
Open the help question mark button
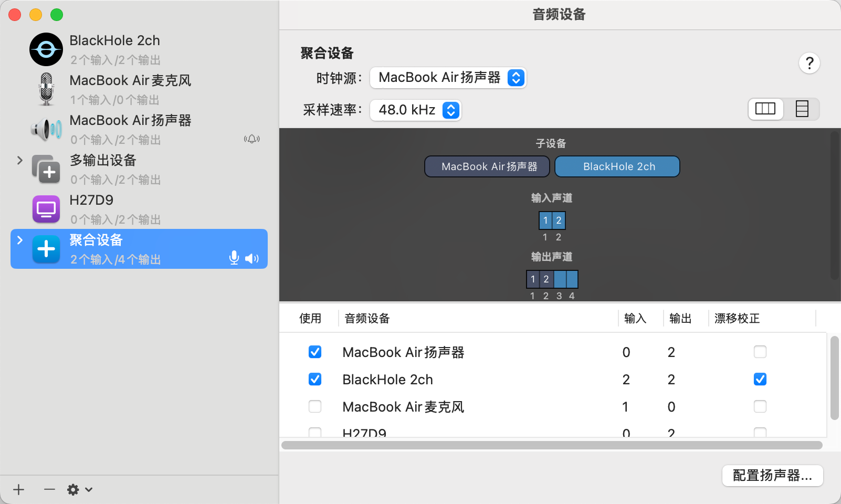click(x=810, y=63)
